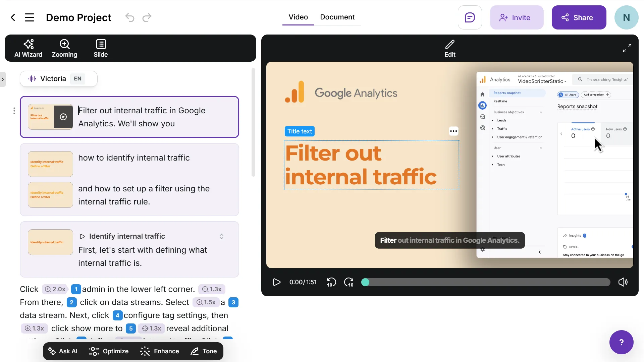Screen dimensions: 644x362
Task: Click the 1.3x marker before 'reveal additional'
Action: pos(151,328)
